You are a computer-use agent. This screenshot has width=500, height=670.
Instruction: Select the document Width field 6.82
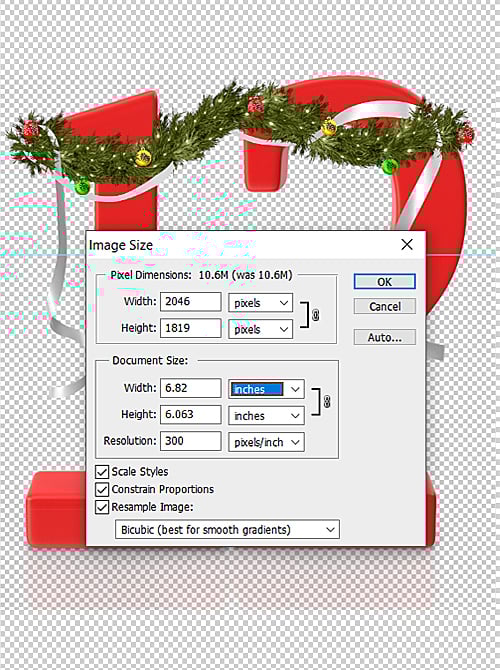click(191, 388)
